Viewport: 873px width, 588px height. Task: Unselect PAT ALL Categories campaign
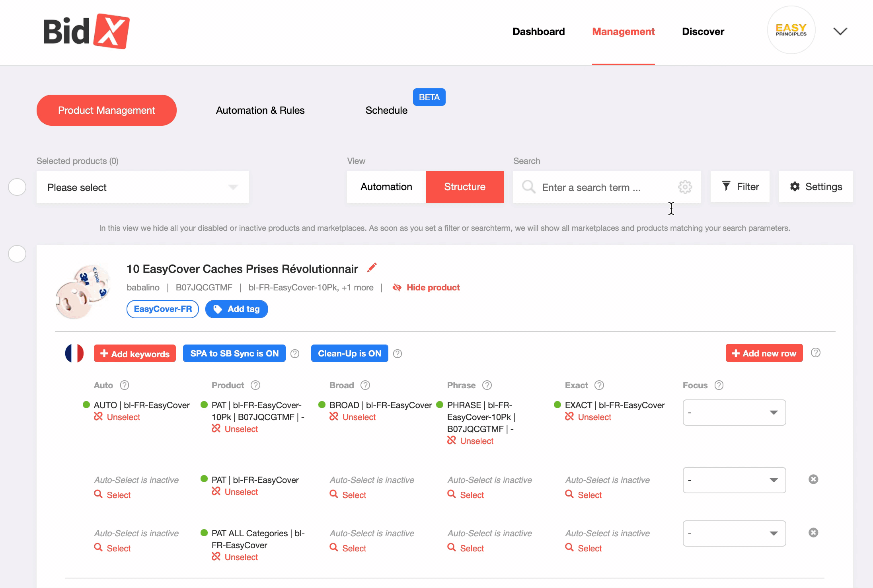pyautogui.click(x=235, y=557)
